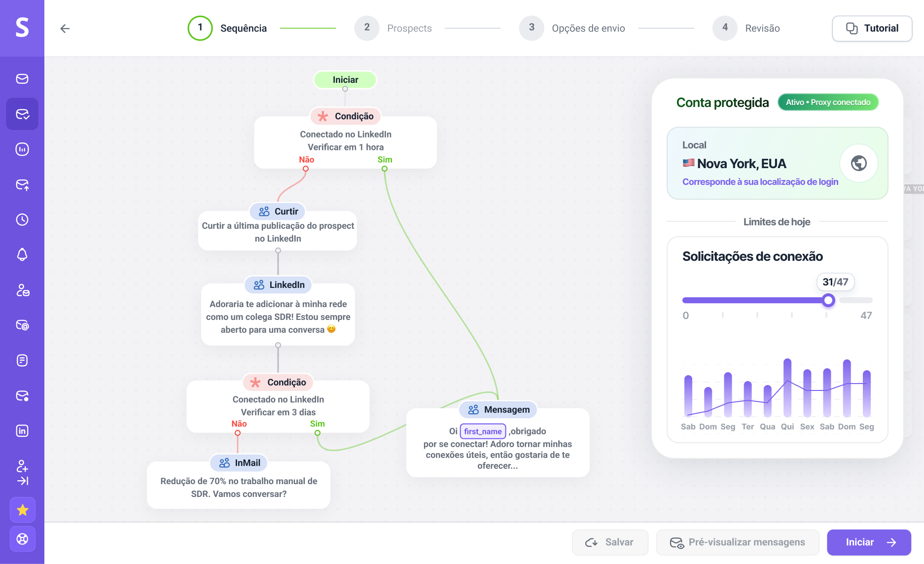The width and height of the screenshot is (924, 564).
Task: Click Pré-visualizar mensagens button
Action: [x=737, y=542]
